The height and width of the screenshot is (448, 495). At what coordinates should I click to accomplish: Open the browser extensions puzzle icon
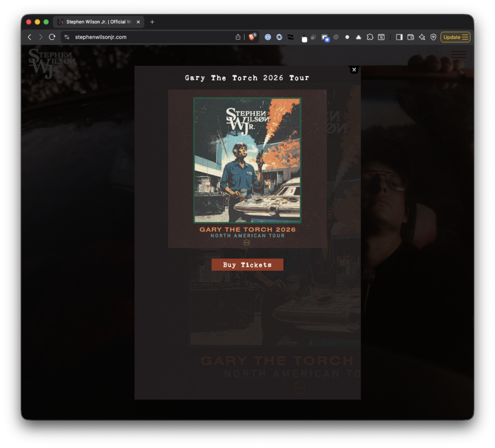point(370,37)
